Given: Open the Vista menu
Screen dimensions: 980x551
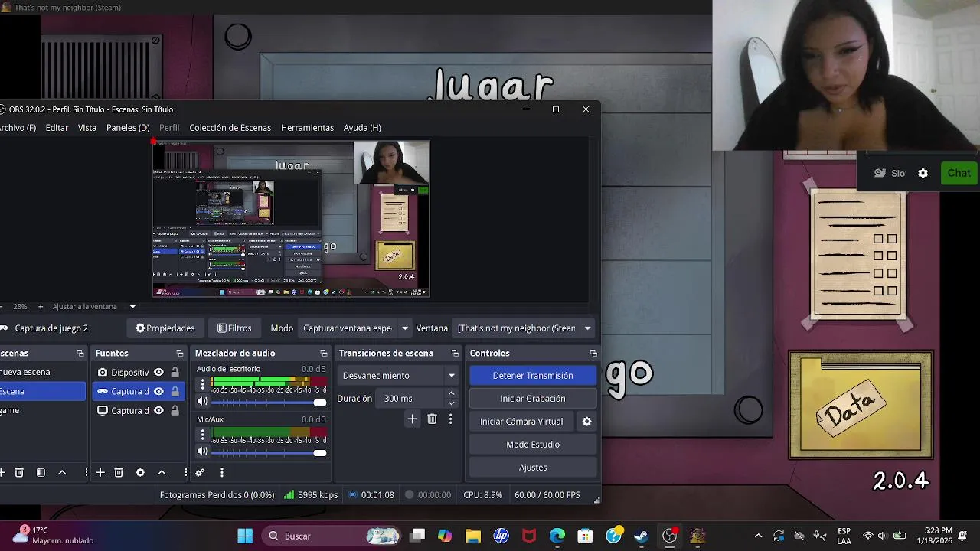Looking at the screenshot, I should 87,128.
